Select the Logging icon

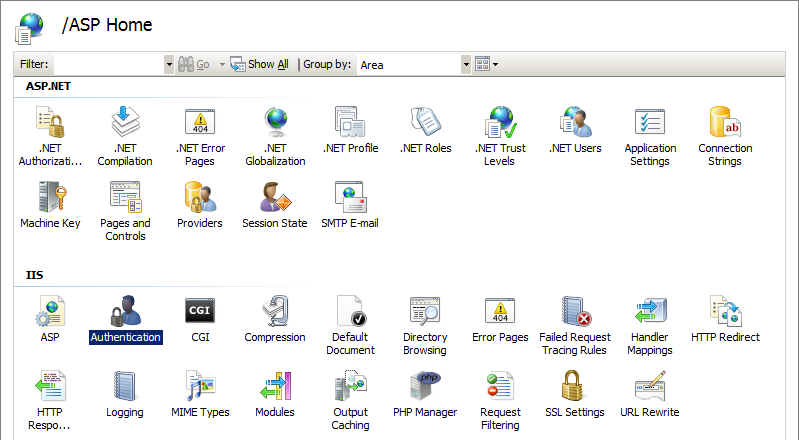click(x=125, y=394)
